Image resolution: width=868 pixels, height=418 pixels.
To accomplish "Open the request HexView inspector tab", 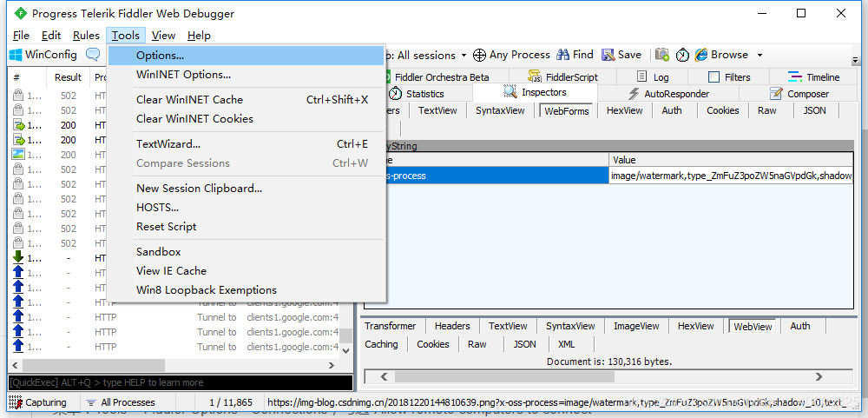I will click(624, 110).
